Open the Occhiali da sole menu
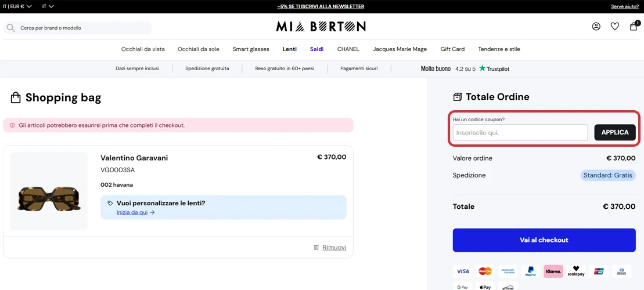 (199, 49)
